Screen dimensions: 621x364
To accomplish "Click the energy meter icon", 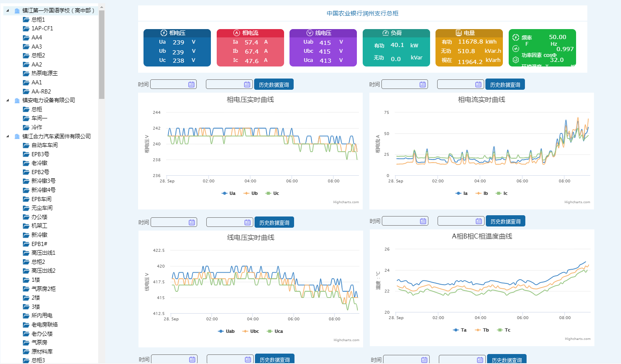I will (459, 33).
